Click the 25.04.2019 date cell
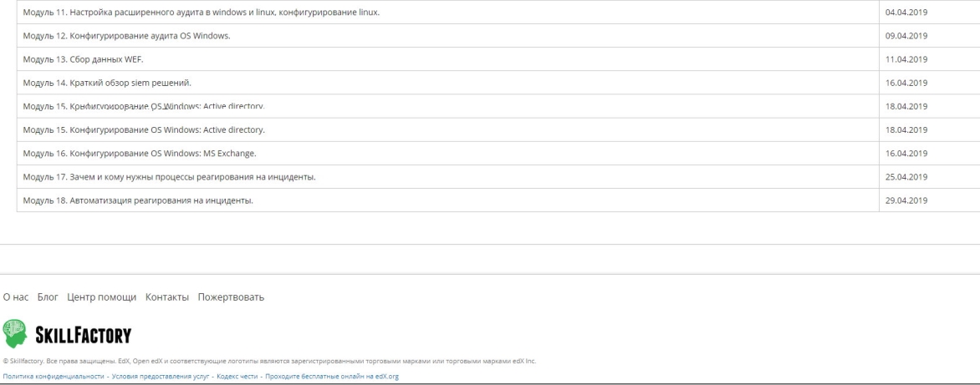Image resolution: width=980 pixels, height=385 pixels. coord(906,177)
